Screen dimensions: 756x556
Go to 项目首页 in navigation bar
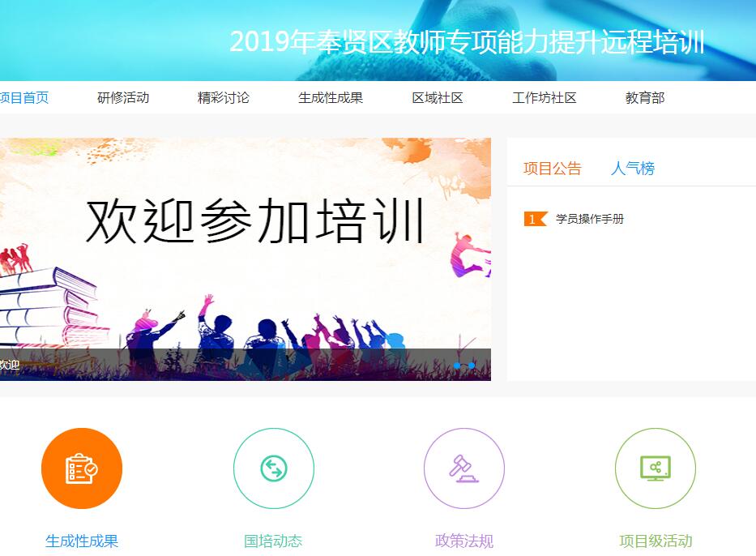(24, 98)
